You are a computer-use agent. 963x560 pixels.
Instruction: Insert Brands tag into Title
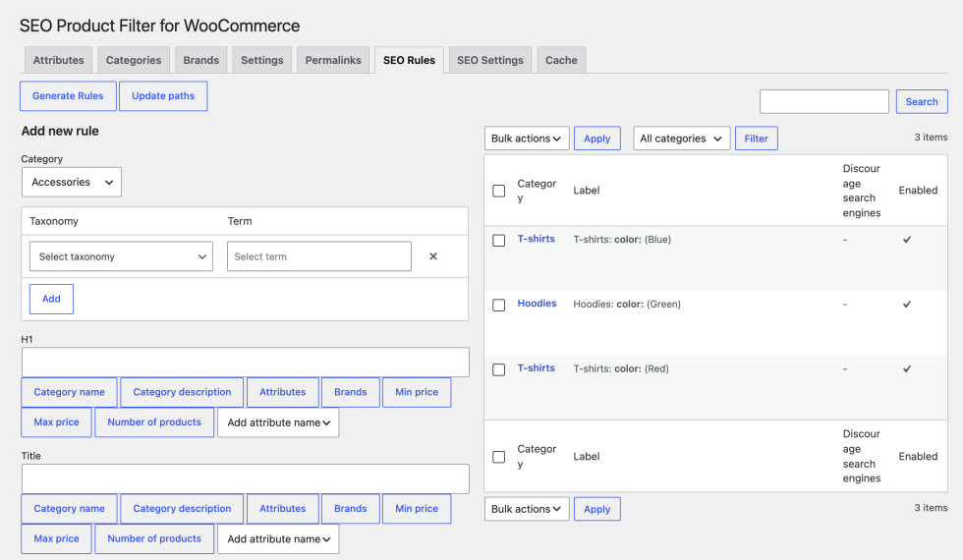tap(350, 509)
